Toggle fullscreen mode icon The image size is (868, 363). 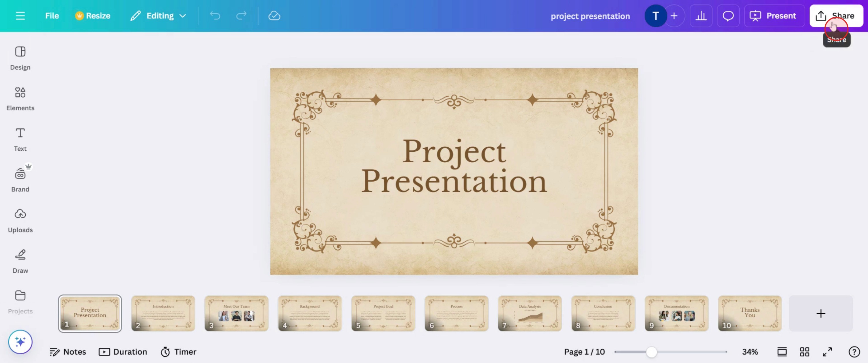(x=827, y=352)
